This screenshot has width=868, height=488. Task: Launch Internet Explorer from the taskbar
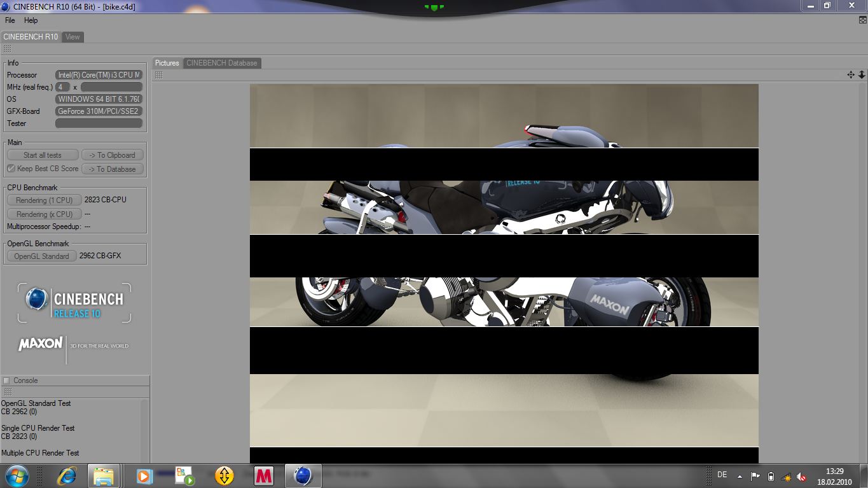pyautogui.click(x=66, y=476)
